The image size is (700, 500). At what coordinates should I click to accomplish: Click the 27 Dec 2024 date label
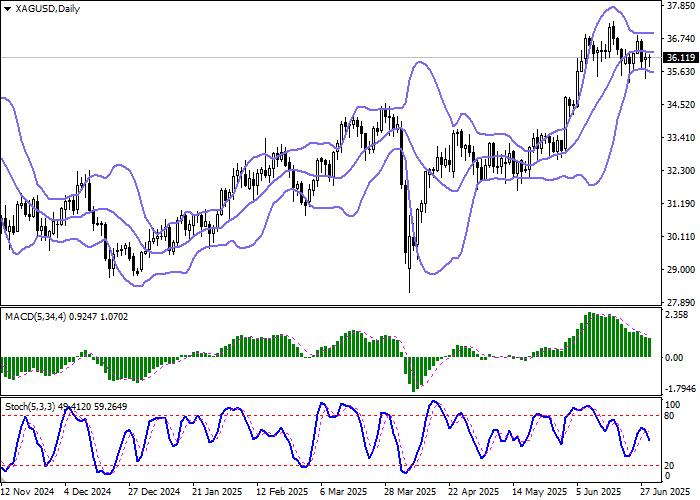155,492
